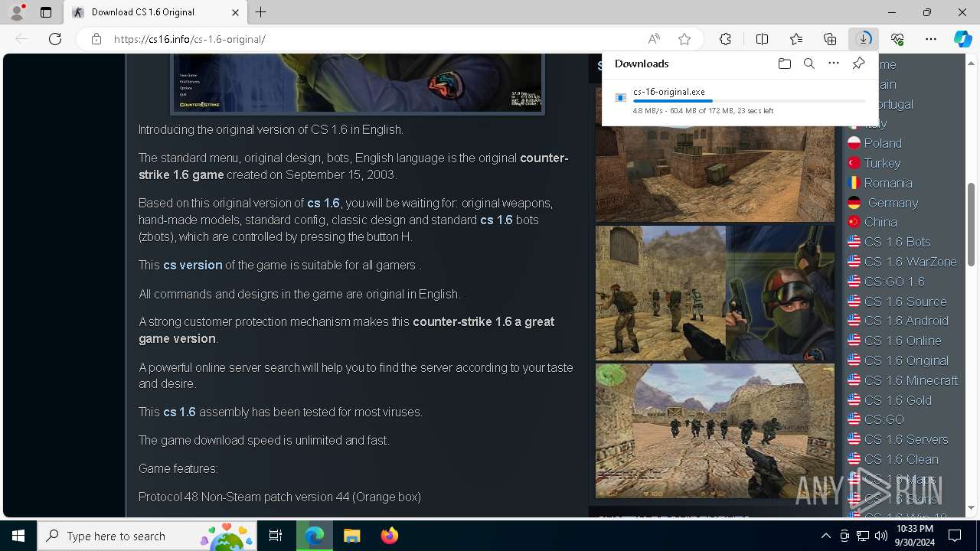The image size is (980, 551).
Task: Open the soldiers collage screenshot
Action: tap(715, 292)
